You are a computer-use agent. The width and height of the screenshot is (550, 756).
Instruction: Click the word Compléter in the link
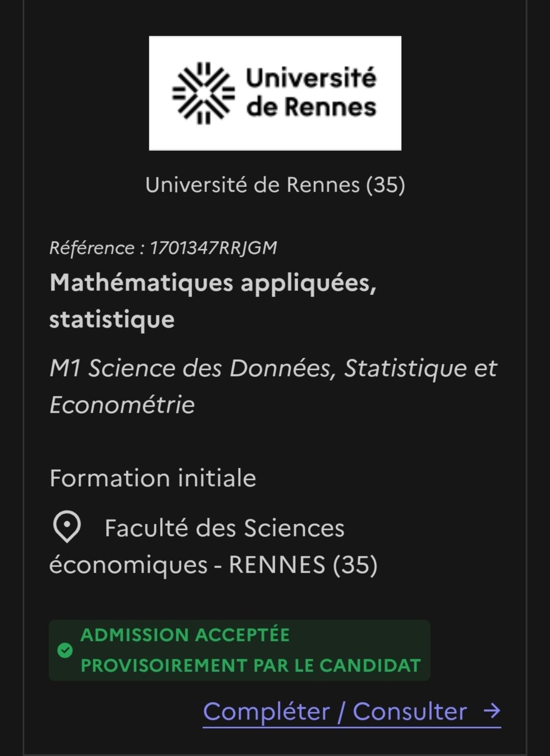pyautogui.click(x=267, y=711)
